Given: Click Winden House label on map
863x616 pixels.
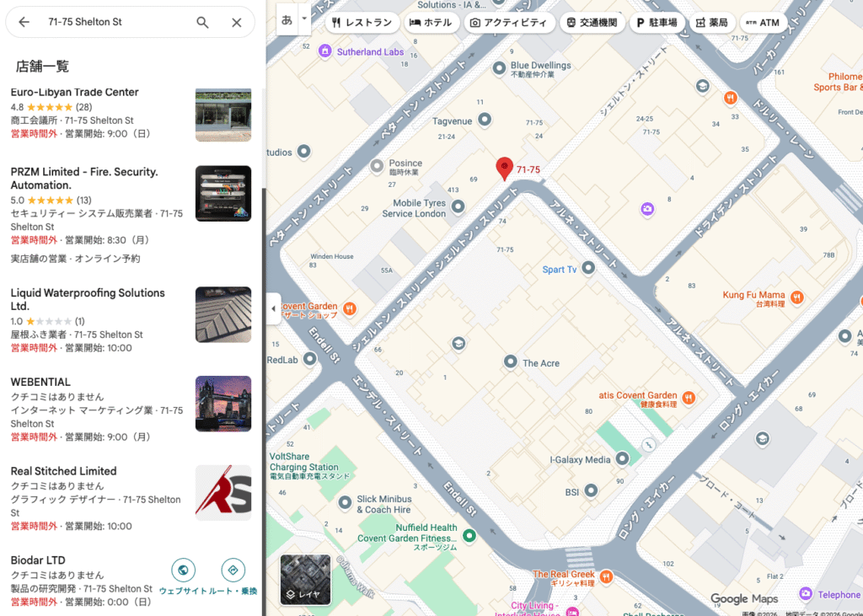Looking at the screenshot, I should [332, 256].
